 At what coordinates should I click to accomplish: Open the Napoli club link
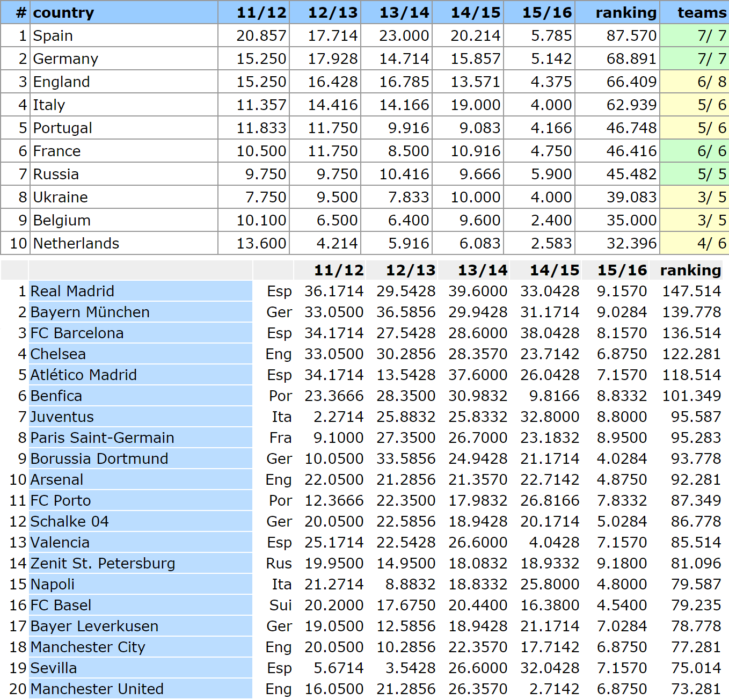pyautogui.click(x=53, y=584)
